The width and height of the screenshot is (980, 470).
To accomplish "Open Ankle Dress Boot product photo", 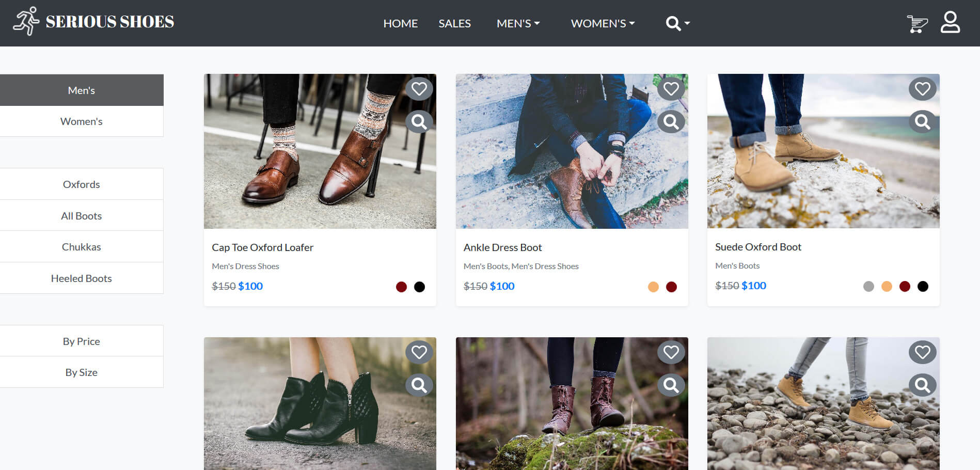I will pyautogui.click(x=572, y=151).
